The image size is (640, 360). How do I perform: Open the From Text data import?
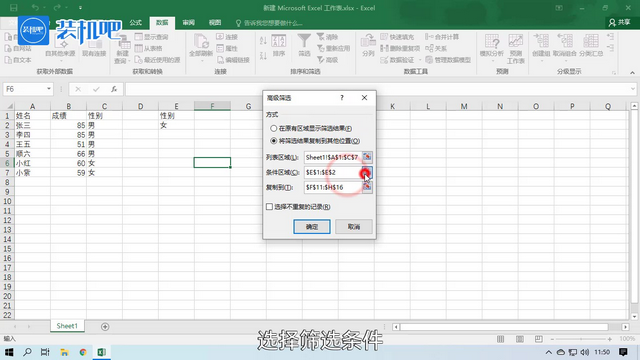point(17,60)
